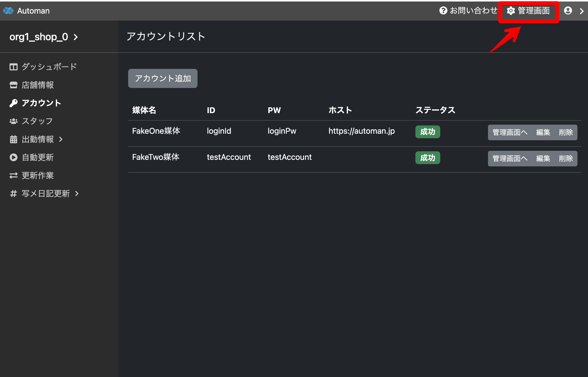Screen dimensions: 588x377
Task: Click 削除 for the FakeTwo媒体 row
Action: pyautogui.click(x=566, y=159)
